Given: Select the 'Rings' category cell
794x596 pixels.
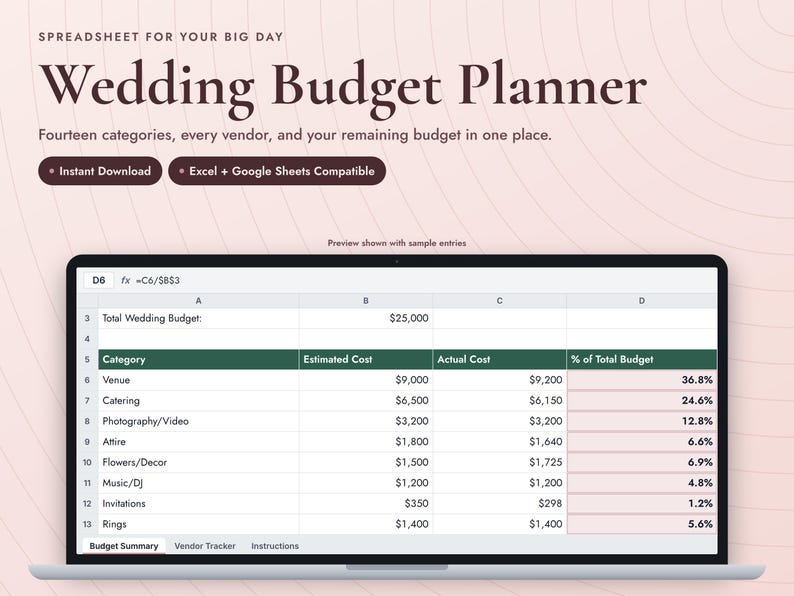Looking at the screenshot, I should pos(198,524).
